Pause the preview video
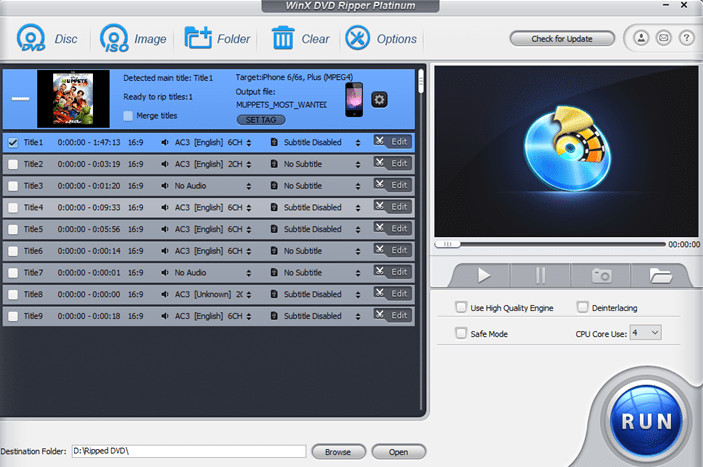This screenshot has width=703, height=467. pos(540,275)
